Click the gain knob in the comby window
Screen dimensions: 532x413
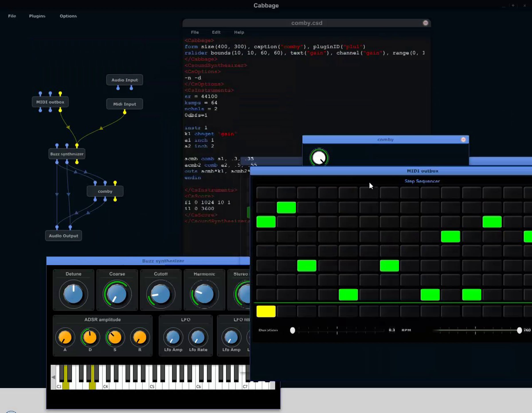(319, 158)
